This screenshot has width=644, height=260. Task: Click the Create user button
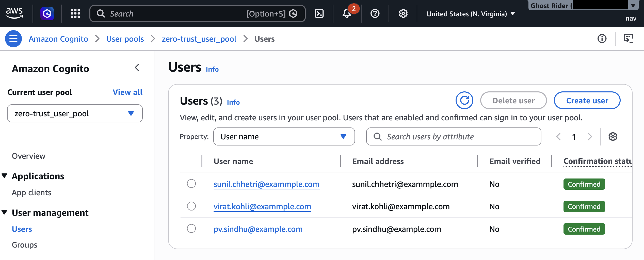(x=587, y=100)
